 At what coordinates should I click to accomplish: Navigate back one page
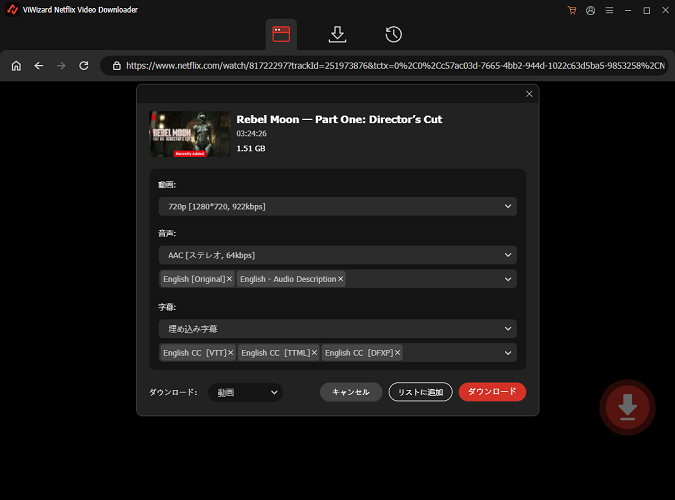(39, 65)
